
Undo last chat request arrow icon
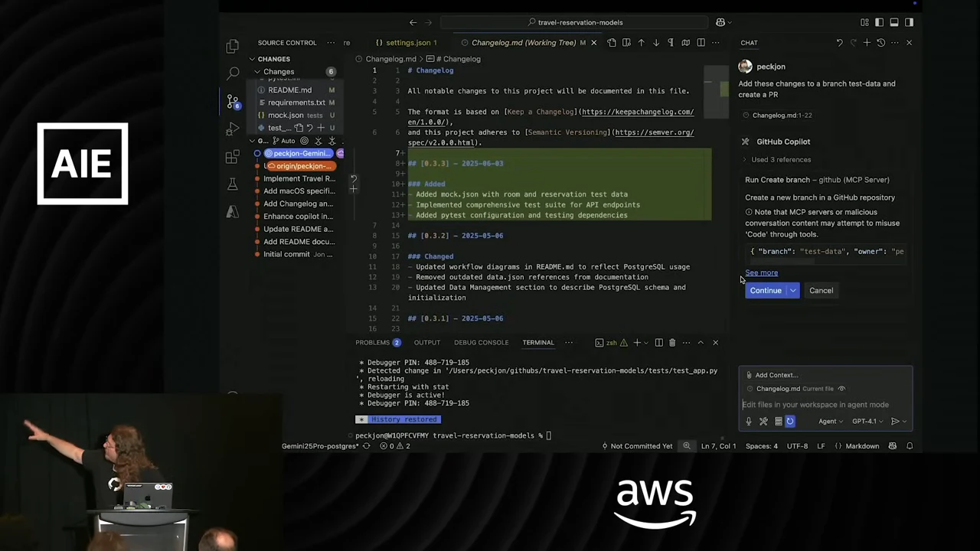839,43
